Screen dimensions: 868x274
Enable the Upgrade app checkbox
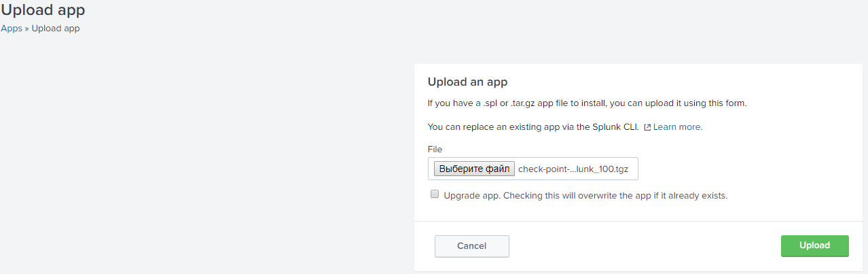(435, 194)
